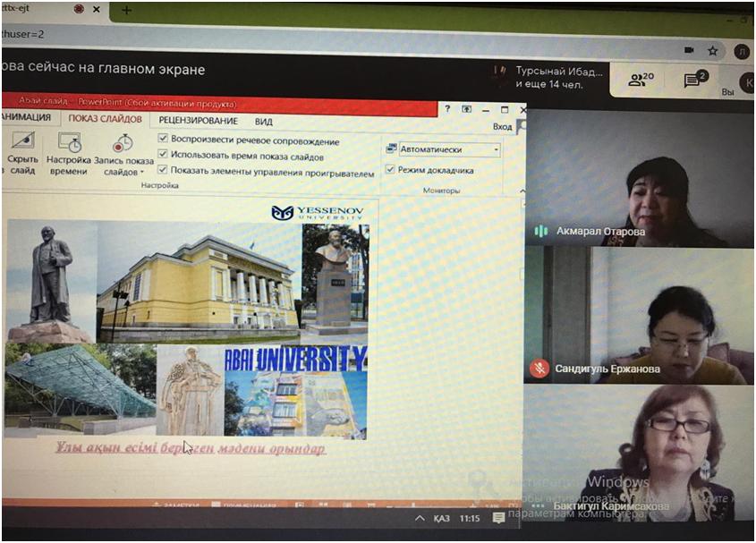Open the participants list icon

[x=640, y=80]
